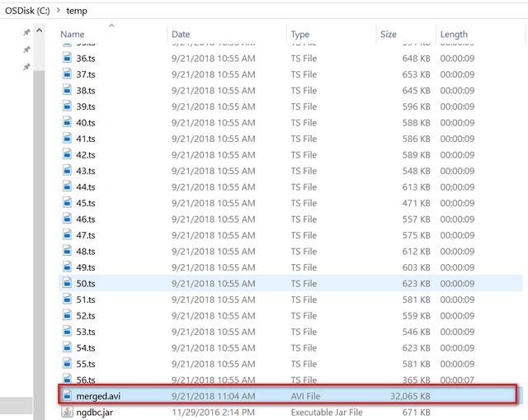Image resolution: width=528 pixels, height=420 pixels.
Task: Click the AVI File type cell
Action: coord(305,396)
